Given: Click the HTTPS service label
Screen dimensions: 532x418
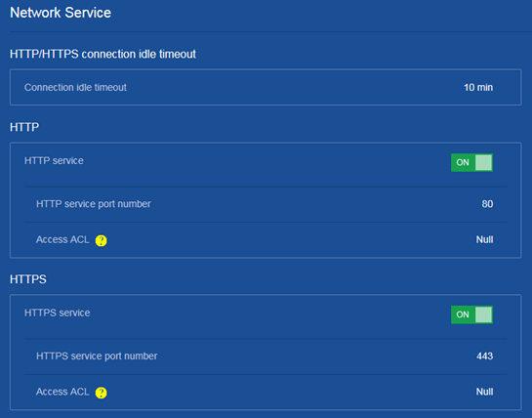Looking at the screenshot, I should click(57, 313).
